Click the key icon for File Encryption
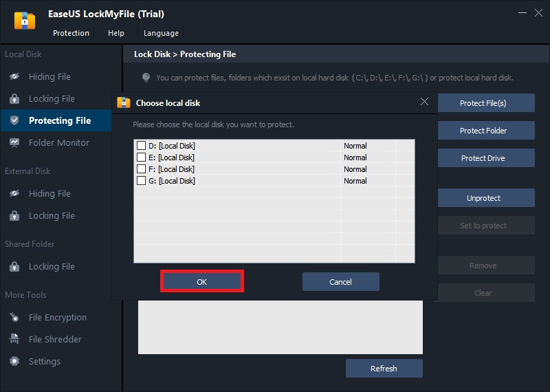550x392 pixels. click(14, 317)
